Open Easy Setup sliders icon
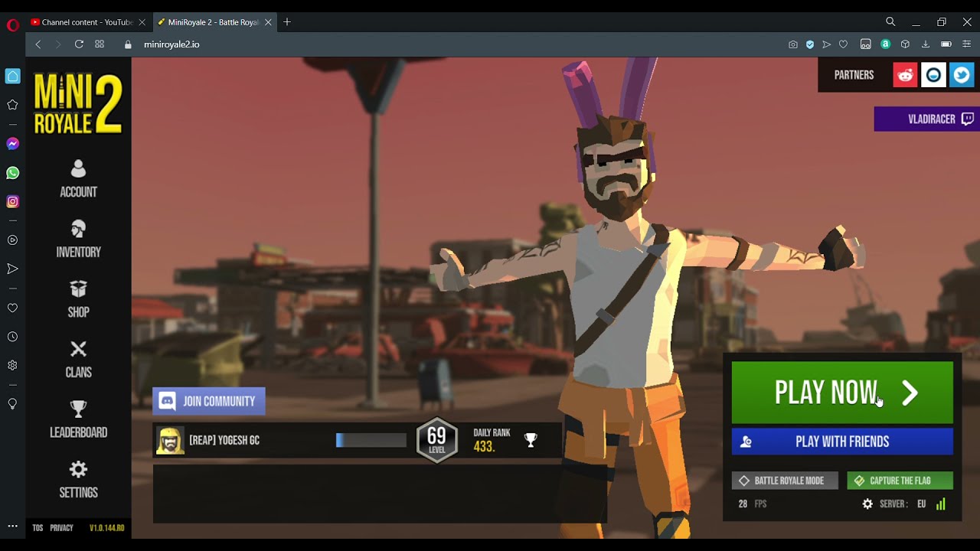This screenshot has height=551, width=980. point(967,44)
